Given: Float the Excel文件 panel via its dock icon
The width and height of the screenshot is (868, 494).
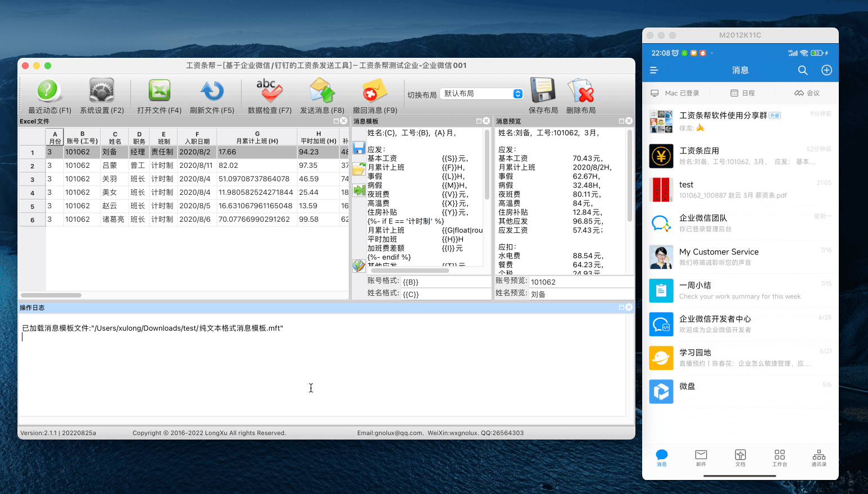Looking at the screenshot, I should click(336, 121).
